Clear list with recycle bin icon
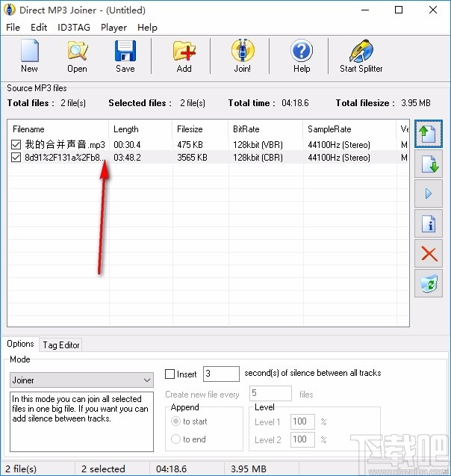The image size is (451, 476). click(x=429, y=283)
